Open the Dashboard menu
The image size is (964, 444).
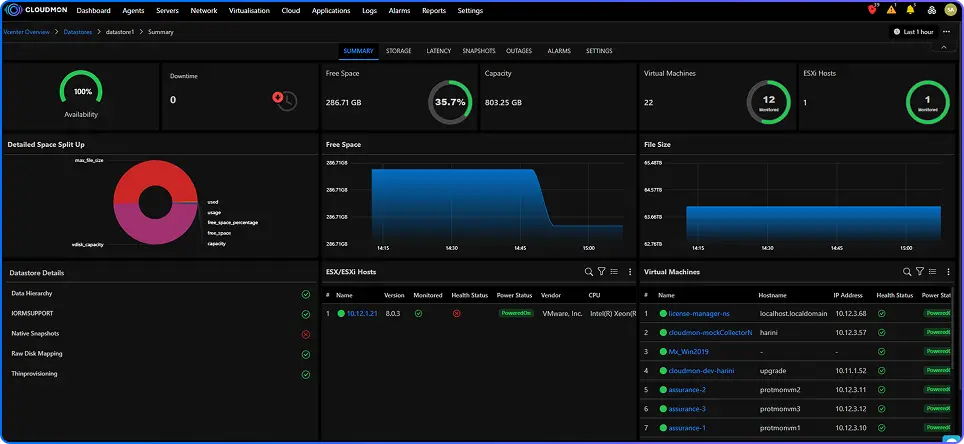[x=93, y=10]
